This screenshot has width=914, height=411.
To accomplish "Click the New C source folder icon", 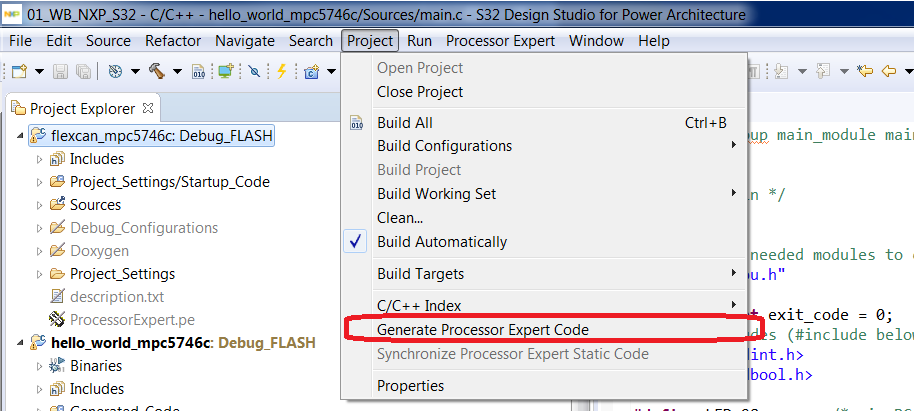I will [312, 71].
